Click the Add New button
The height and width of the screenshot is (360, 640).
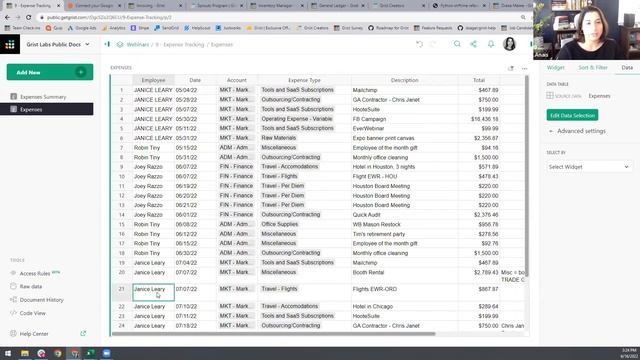tap(50, 72)
